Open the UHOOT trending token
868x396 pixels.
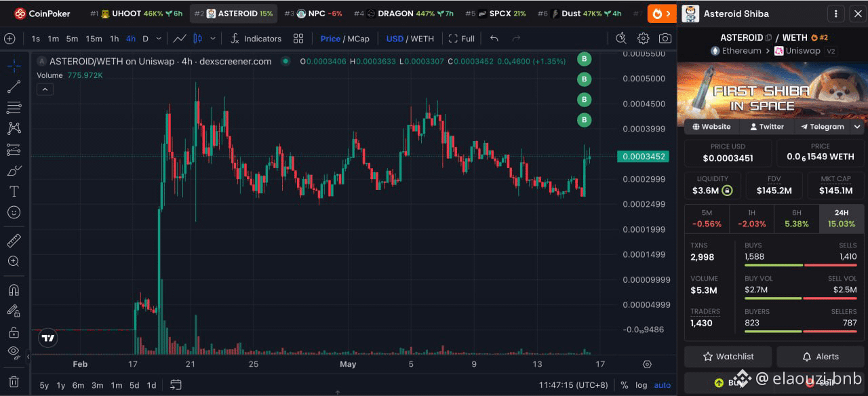(136, 14)
